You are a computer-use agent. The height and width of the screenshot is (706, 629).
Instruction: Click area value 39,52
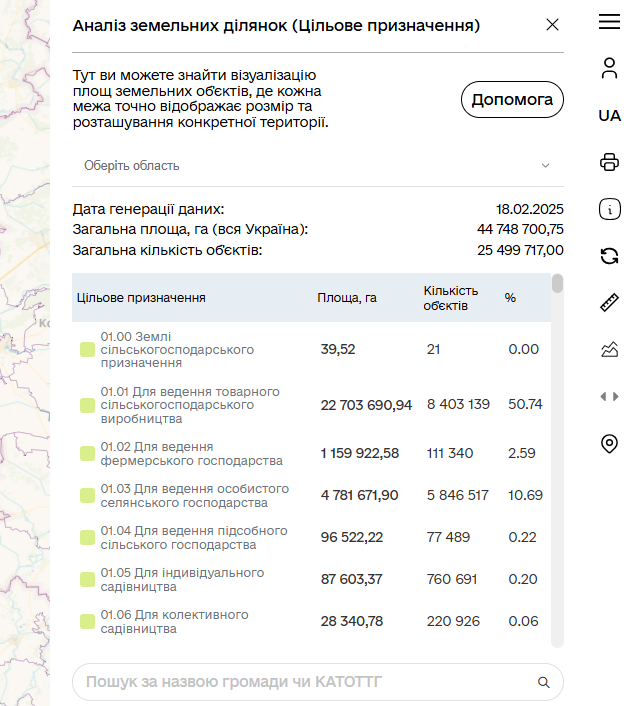338,349
